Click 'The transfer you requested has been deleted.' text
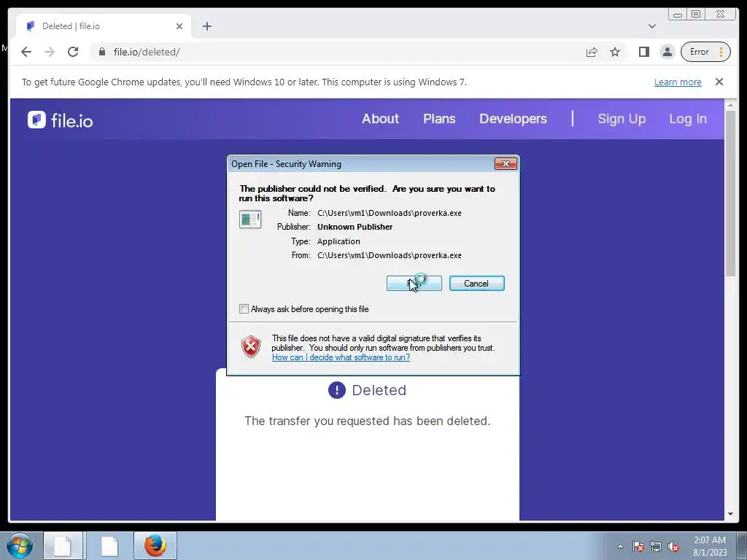The image size is (747, 560). click(368, 421)
